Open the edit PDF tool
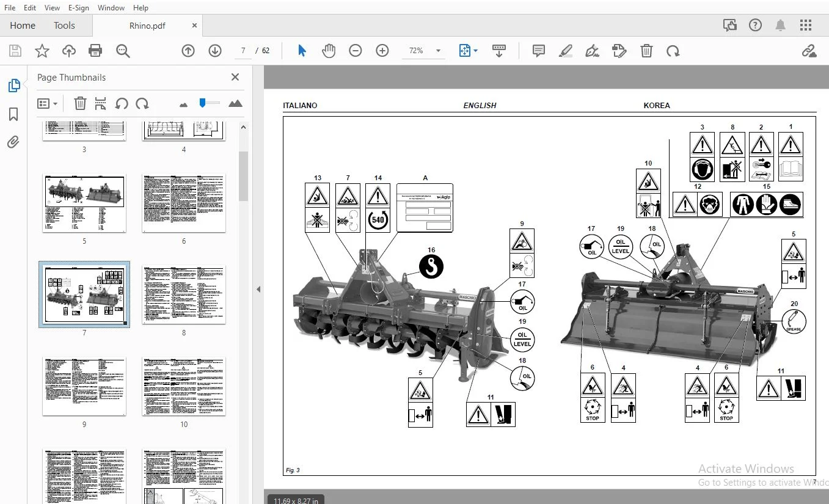 tap(619, 51)
